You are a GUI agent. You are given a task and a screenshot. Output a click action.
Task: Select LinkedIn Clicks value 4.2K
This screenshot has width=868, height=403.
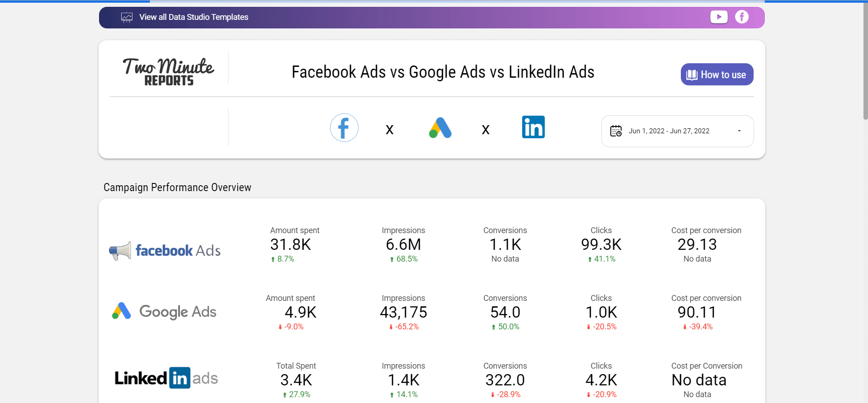click(601, 380)
